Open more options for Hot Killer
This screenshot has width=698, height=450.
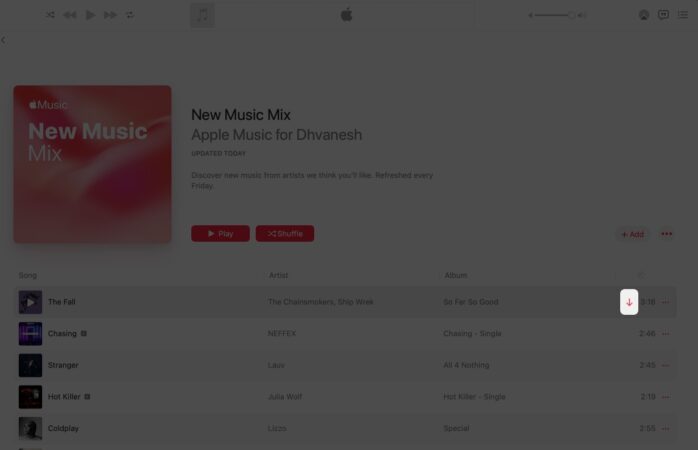666,397
